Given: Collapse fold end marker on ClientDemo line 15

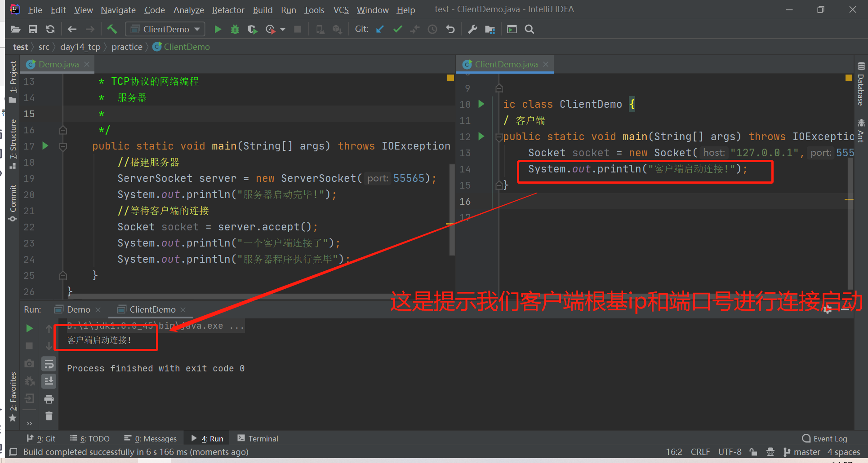Looking at the screenshot, I should pyautogui.click(x=499, y=185).
